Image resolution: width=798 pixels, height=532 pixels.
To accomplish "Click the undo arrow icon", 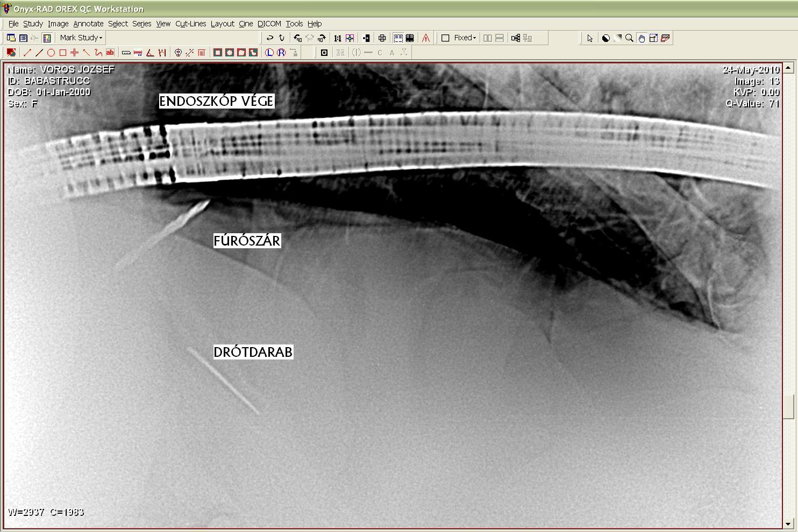I will 270,38.
